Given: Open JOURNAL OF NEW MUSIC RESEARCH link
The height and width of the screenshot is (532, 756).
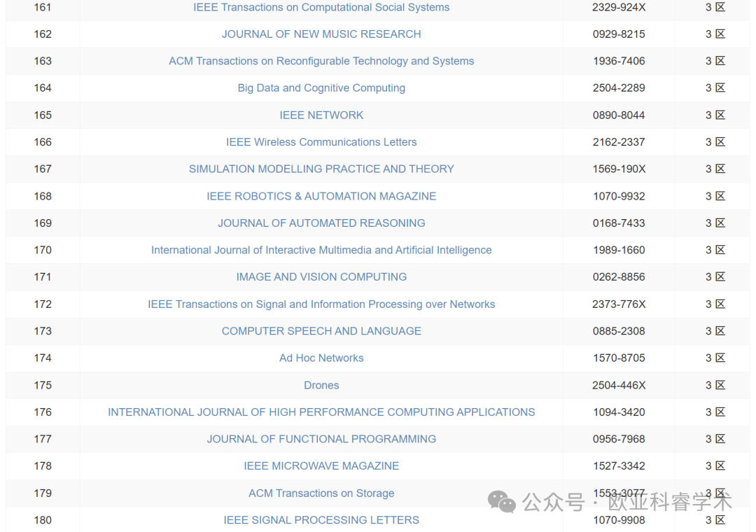Looking at the screenshot, I should (321, 34).
